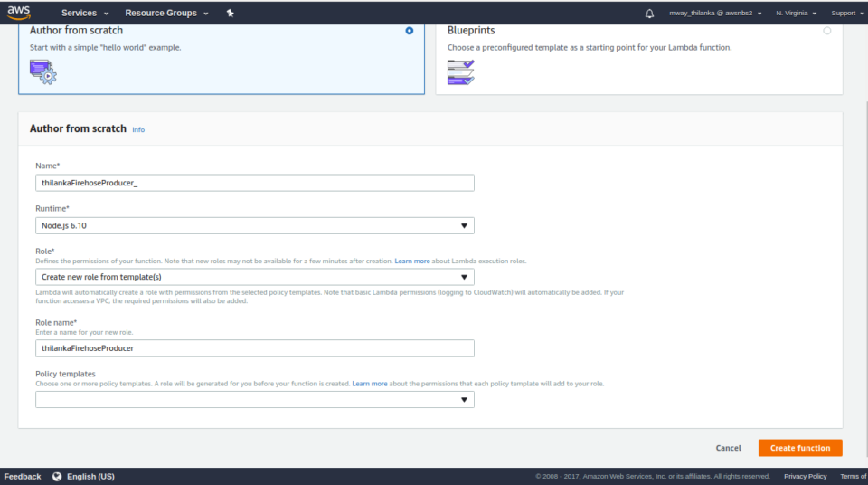Click the Role name input field
This screenshot has width=868, height=485.
click(254, 348)
